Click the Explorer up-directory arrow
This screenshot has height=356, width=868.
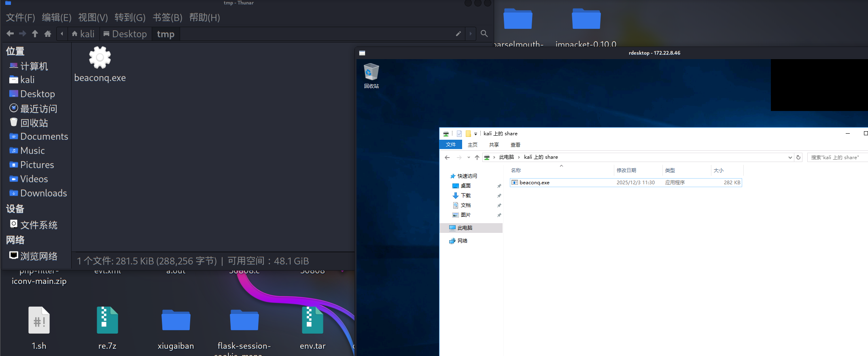[x=477, y=157]
